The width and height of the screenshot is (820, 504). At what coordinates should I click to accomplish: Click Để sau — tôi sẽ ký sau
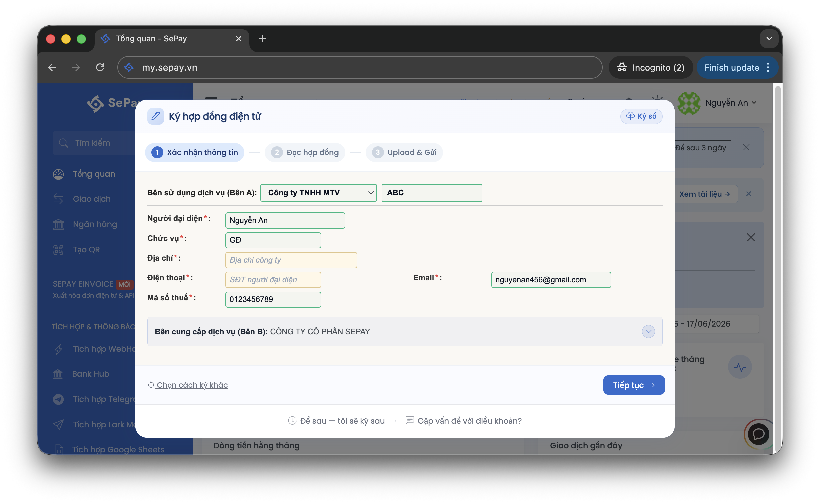tap(336, 421)
